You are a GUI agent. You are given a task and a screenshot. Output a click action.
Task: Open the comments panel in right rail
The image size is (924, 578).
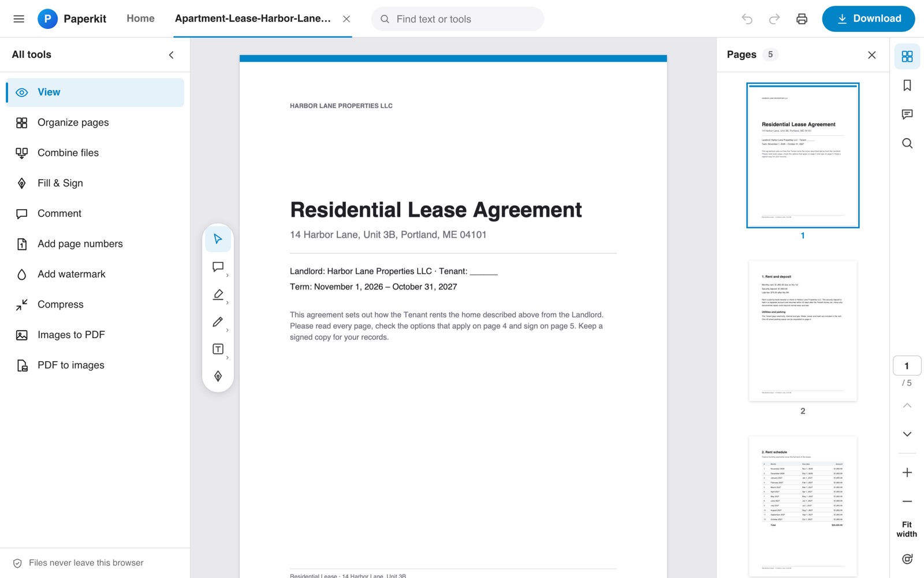coord(907,114)
